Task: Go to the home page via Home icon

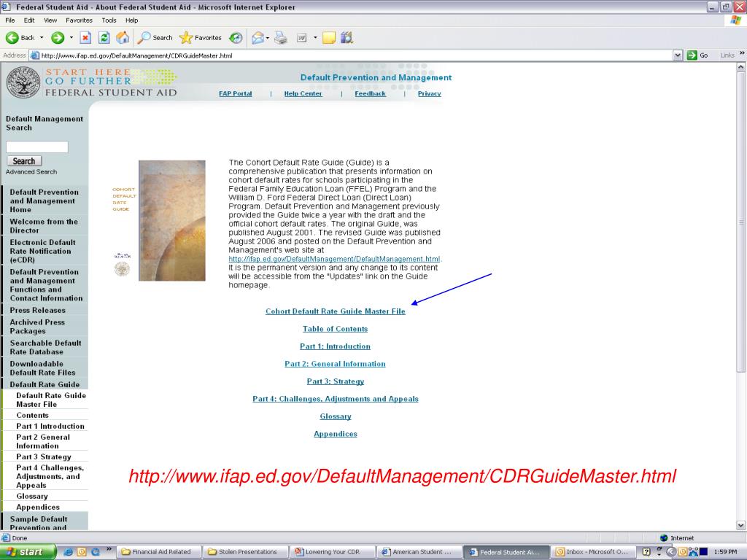Action: [x=123, y=38]
